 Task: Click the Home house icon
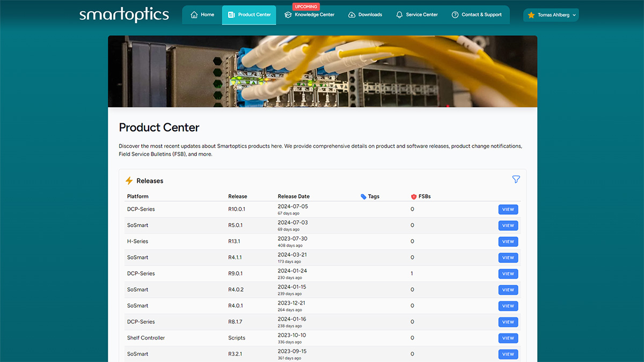pos(194,14)
